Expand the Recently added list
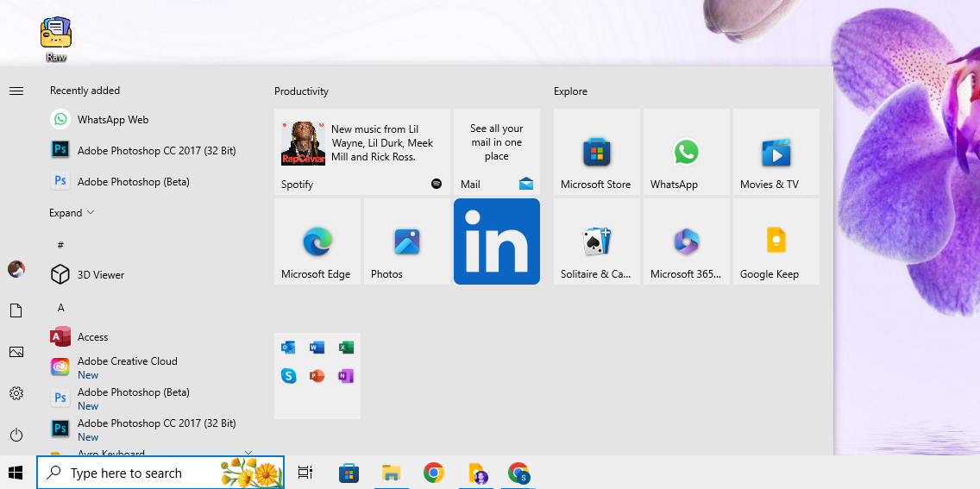980x489 pixels. pyautogui.click(x=72, y=213)
